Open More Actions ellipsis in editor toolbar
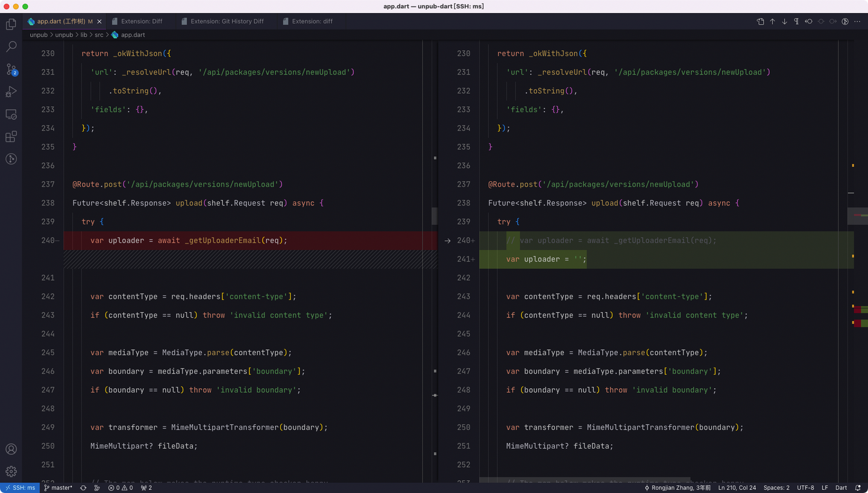 [857, 22]
